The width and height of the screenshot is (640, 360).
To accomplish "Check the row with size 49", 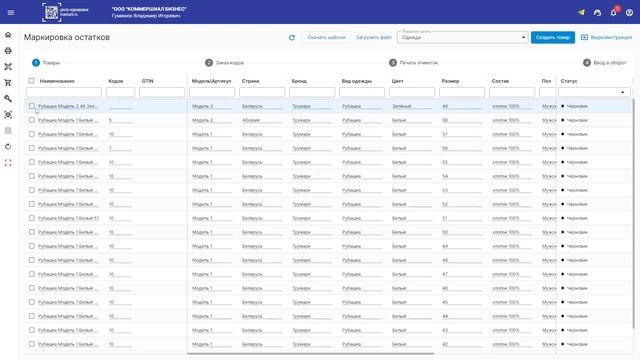I will tap(31, 246).
